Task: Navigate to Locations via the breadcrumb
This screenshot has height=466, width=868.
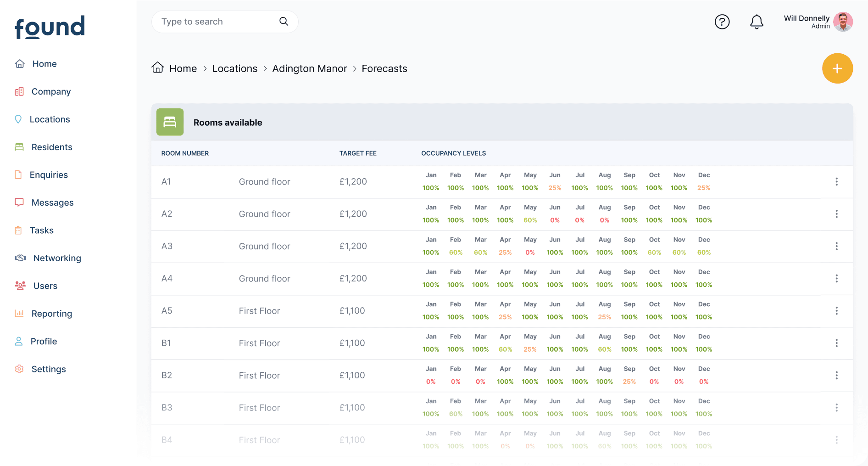Action: tap(234, 68)
